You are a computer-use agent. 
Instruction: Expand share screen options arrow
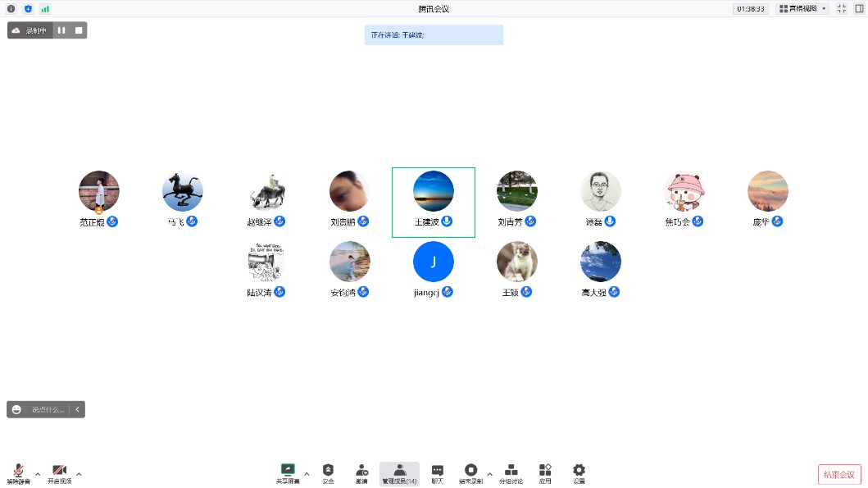tap(307, 474)
